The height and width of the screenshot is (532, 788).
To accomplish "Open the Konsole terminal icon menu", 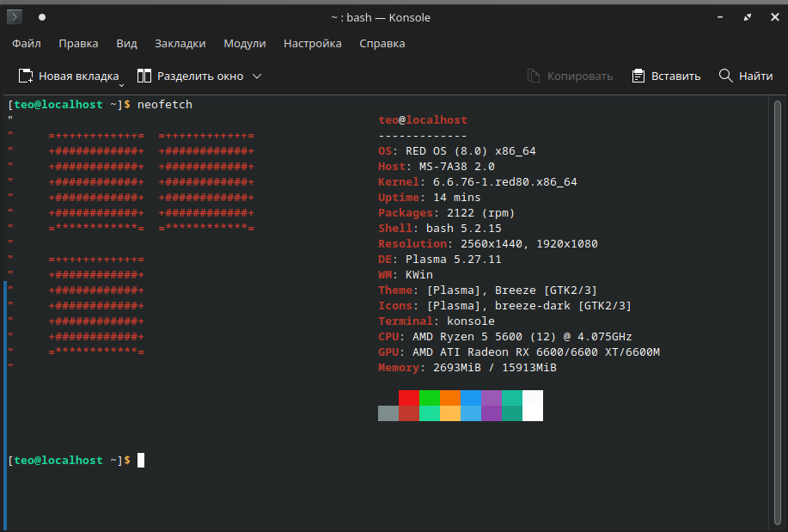I will 15,17.
